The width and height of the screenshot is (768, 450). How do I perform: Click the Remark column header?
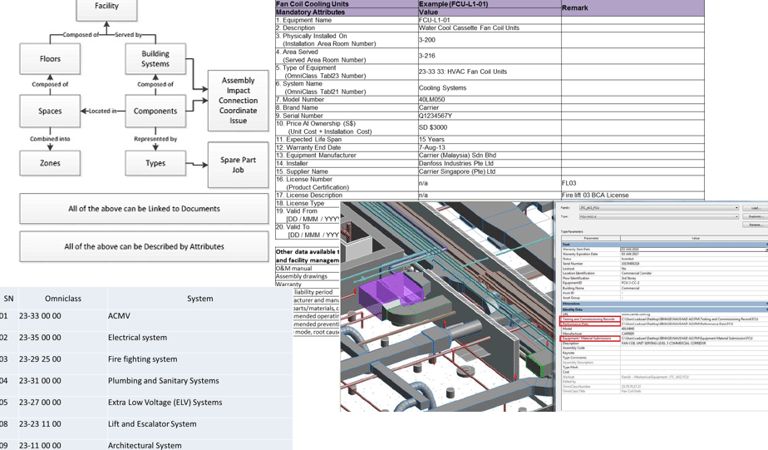pyautogui.click(x=576, y=6)
